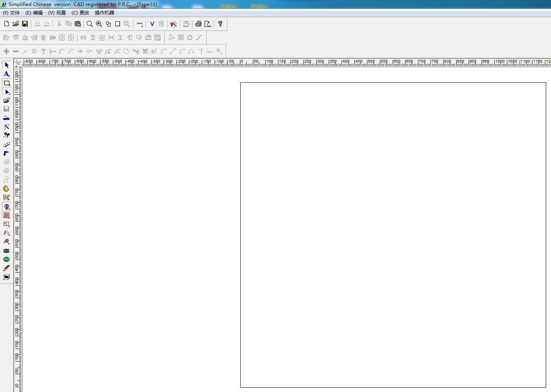Click the scanner icon in sidebar
551x392 pixels.
6,118
